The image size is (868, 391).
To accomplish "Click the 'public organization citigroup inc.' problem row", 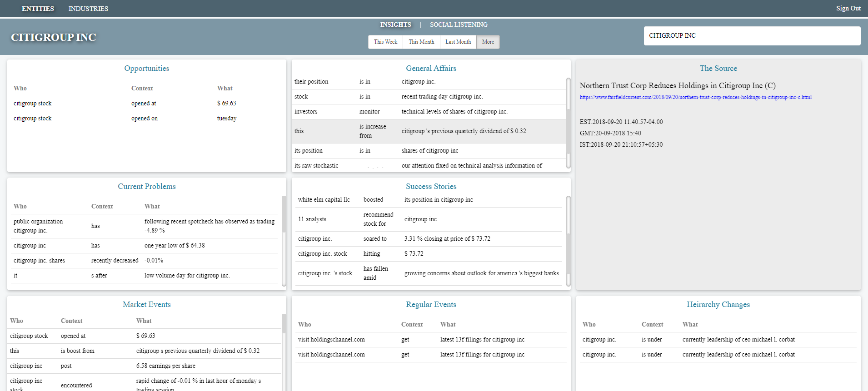I will pyautogui.click(x=144, y=226).
